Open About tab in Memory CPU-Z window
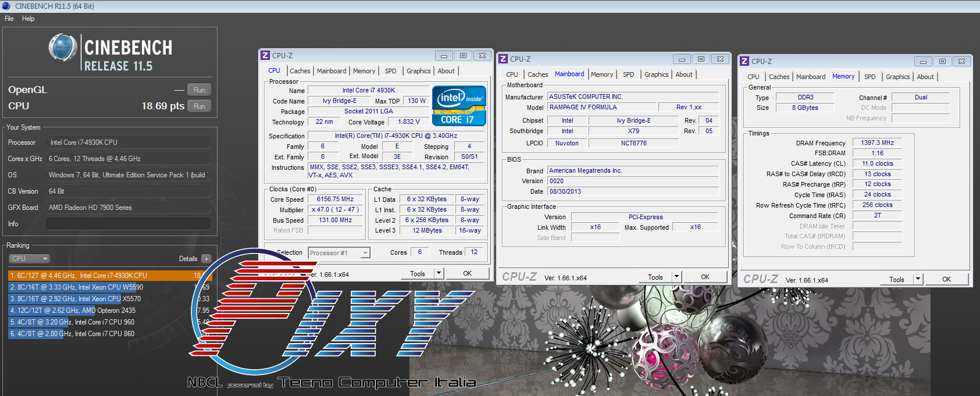This screenshot has height=396, width=980. point(925,77)
